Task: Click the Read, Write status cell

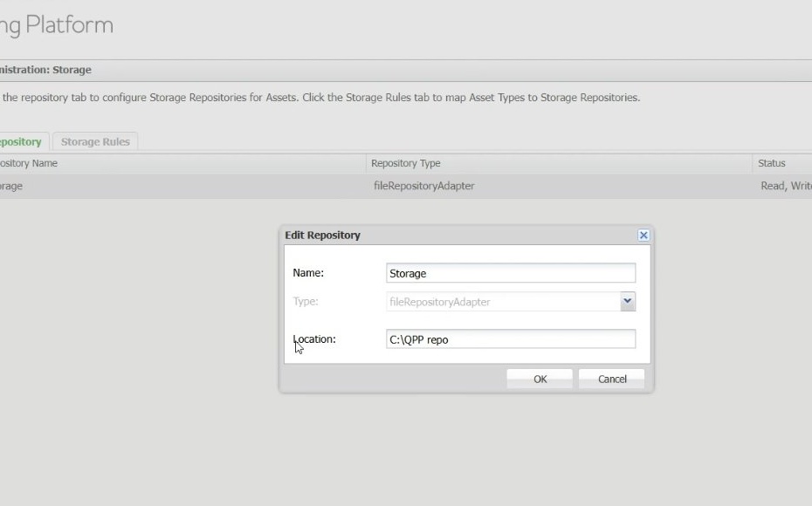Action: point(786,186)
